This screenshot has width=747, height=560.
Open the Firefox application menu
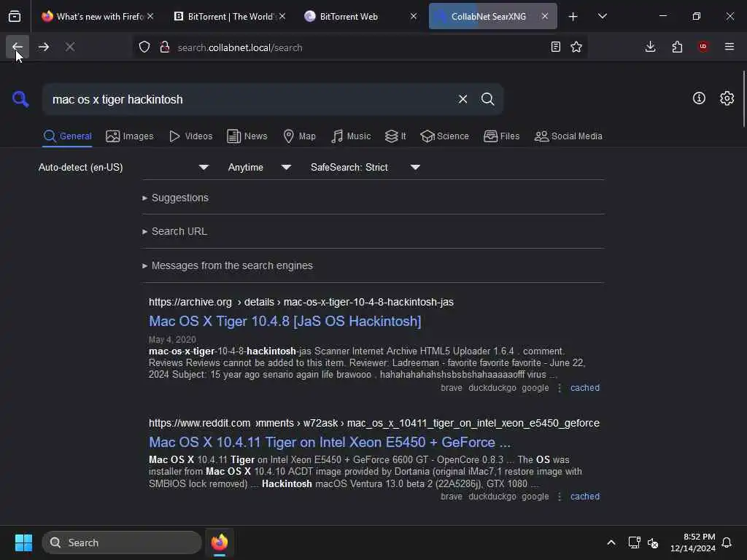[x=729, y=47]
